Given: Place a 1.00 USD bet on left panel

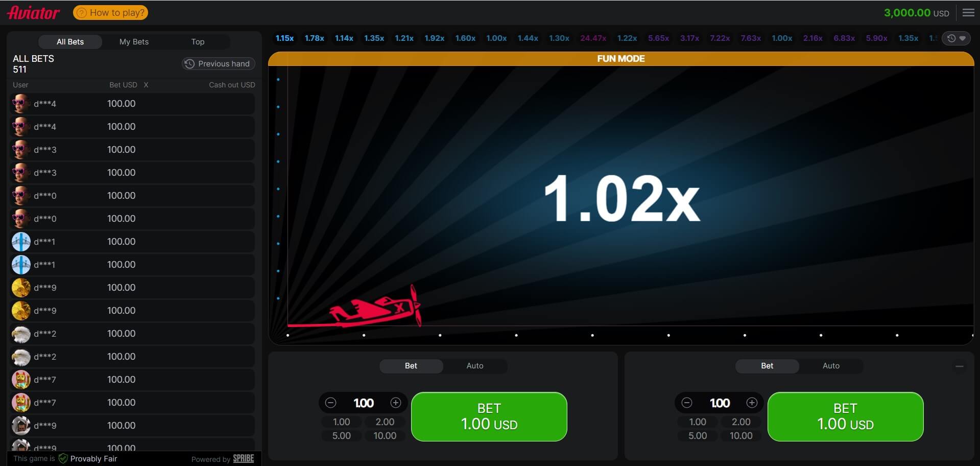Looking at the screenshot, I should (489, 416).
